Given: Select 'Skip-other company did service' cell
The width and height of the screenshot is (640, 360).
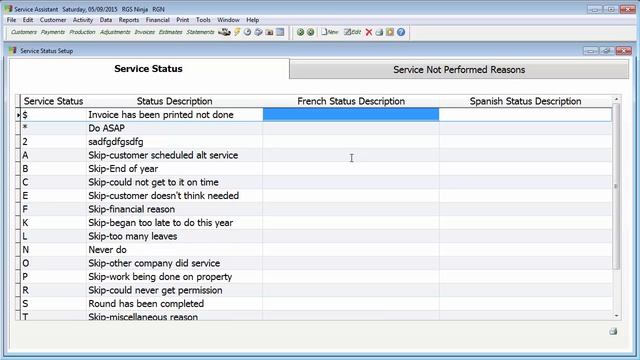Looking at the screenshot, I should [174, 263].
